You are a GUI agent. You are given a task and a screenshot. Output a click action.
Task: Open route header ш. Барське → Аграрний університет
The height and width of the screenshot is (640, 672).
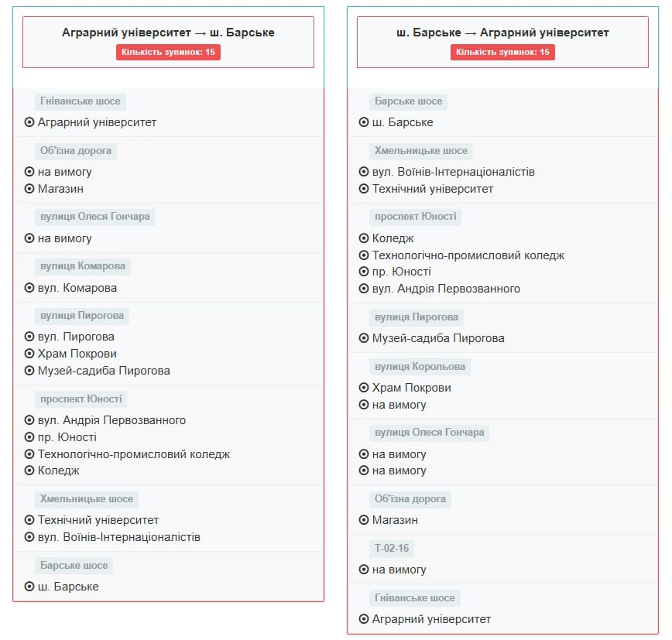pos(502,33)
